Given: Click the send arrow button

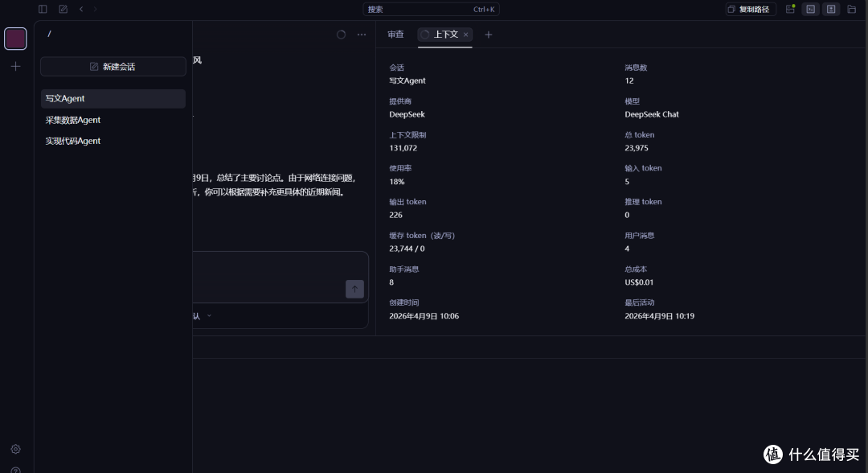Looking at the screenshot, I should pos(355,289).
